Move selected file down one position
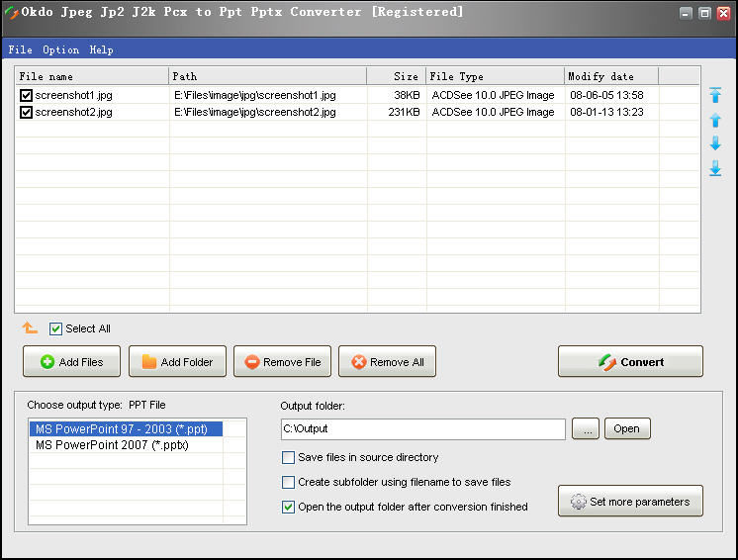This screenshot has width=738, height=560. point(715,143)
